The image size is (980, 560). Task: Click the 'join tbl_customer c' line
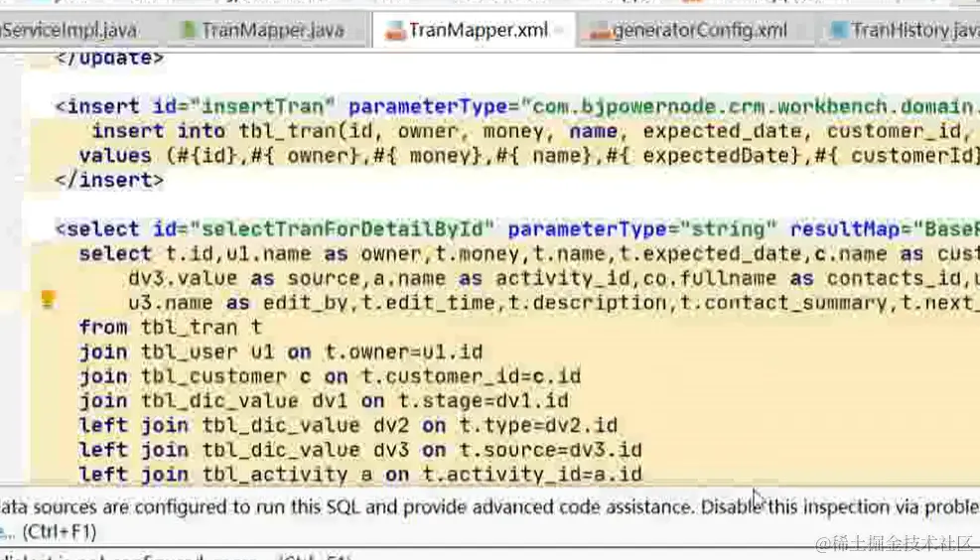coord(330,376)
